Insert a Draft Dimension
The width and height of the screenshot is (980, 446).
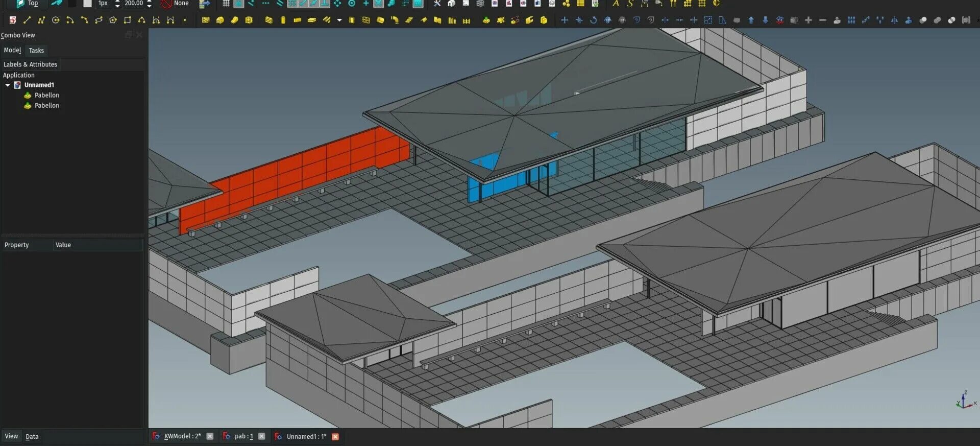point(645,4)
